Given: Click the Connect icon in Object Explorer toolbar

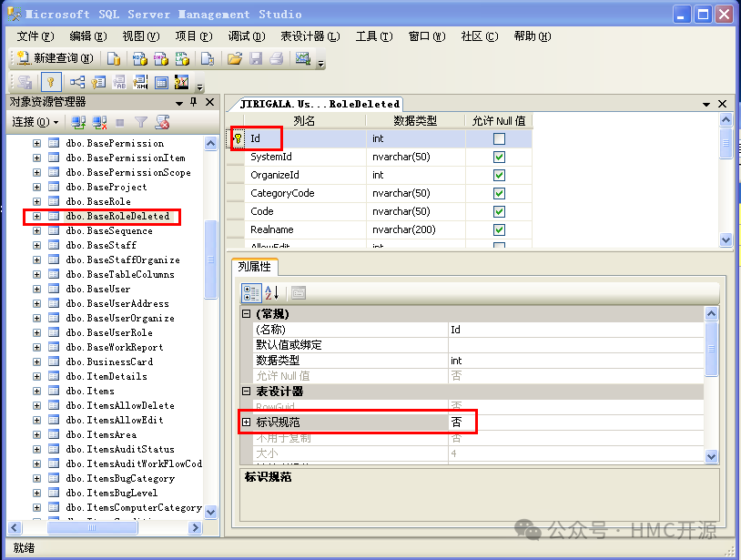Looking at the screenshot, I should (78, 122).
